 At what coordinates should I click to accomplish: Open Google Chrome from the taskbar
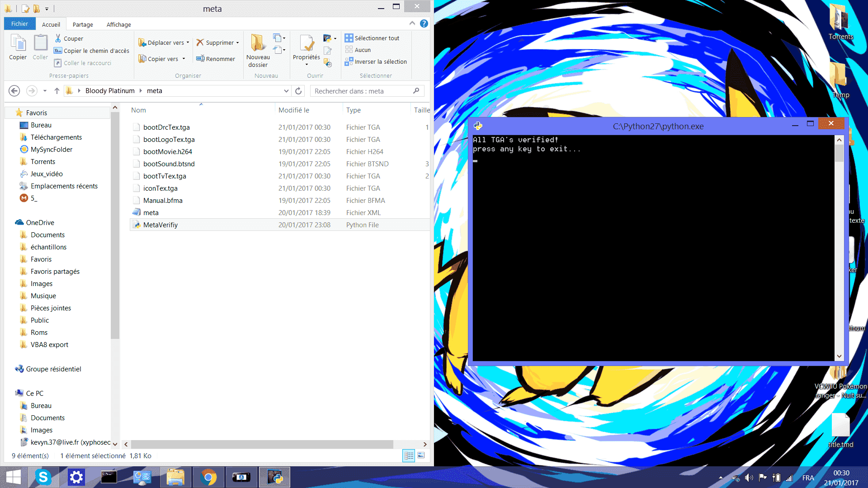click(208, 477)
